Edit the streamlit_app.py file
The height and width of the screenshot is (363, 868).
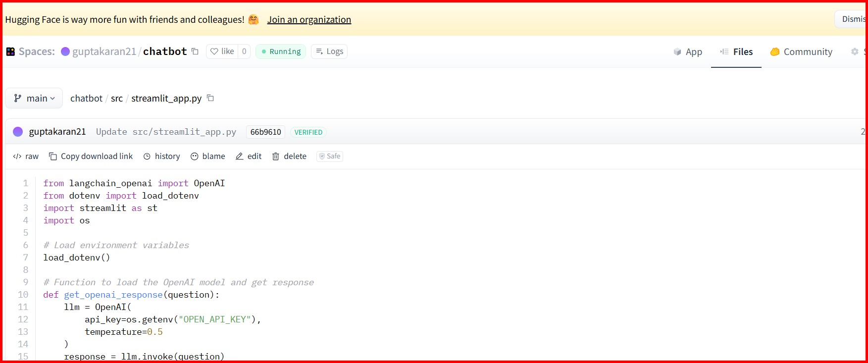click(249, 156)
